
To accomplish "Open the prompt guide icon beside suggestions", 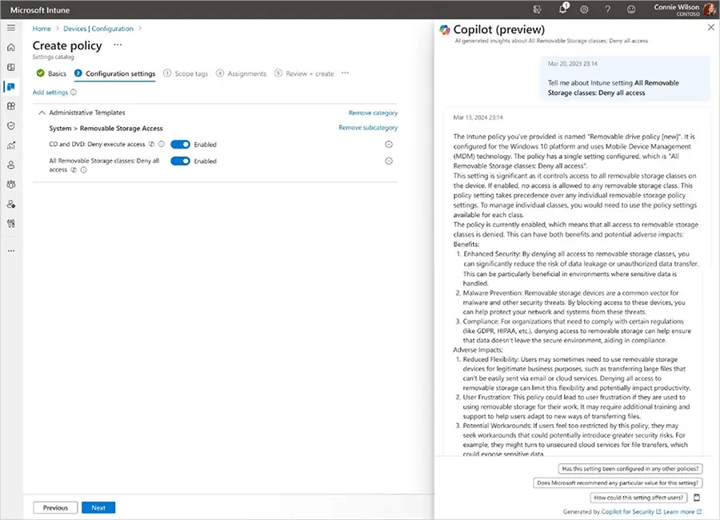I will tap(697, 497).
